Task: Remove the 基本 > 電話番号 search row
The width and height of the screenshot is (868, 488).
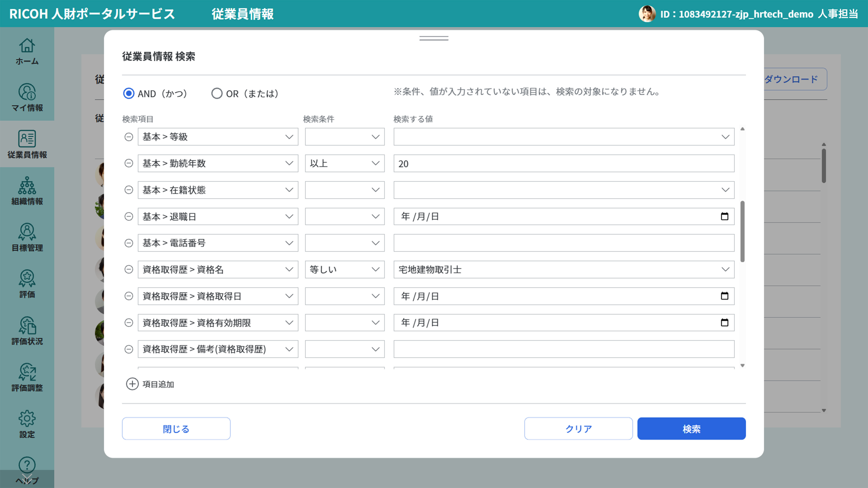Action: (128, 243)
